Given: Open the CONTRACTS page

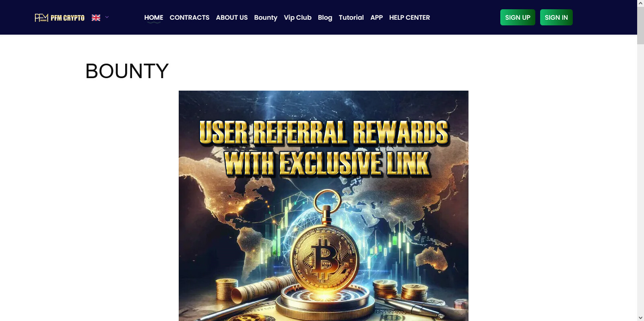Looking at the screenshot, I should click(190, 17).
